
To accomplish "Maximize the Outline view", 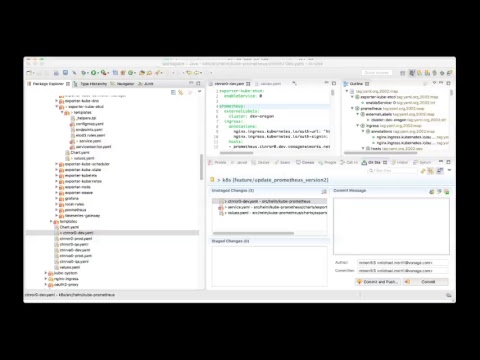I will click(449, 83).
